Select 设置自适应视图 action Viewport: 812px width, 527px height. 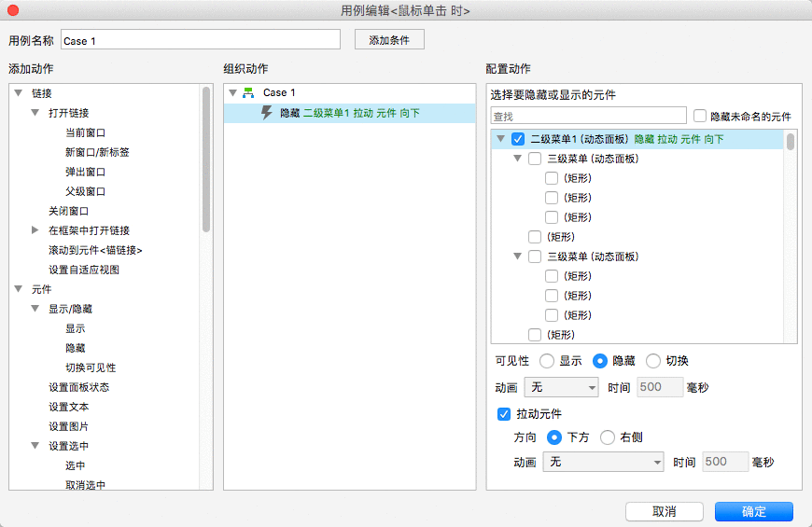(x=84, y=270)
